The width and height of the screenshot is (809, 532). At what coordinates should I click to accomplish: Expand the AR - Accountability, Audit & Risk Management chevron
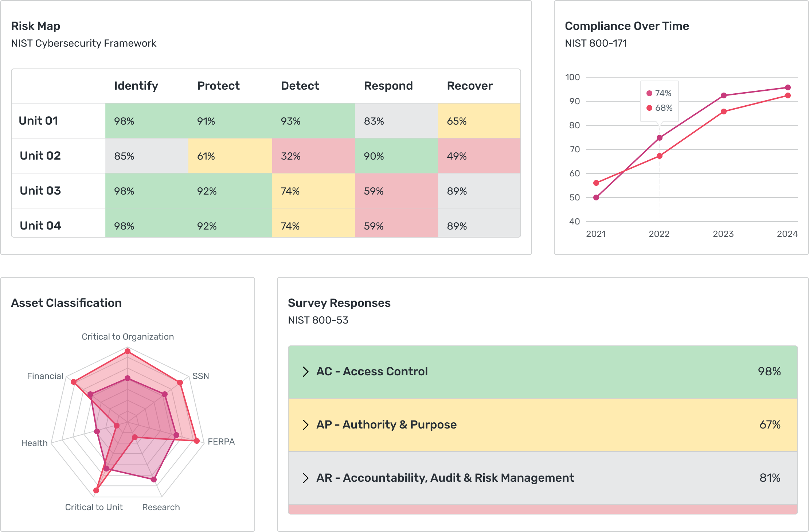[x=305, y=478]
